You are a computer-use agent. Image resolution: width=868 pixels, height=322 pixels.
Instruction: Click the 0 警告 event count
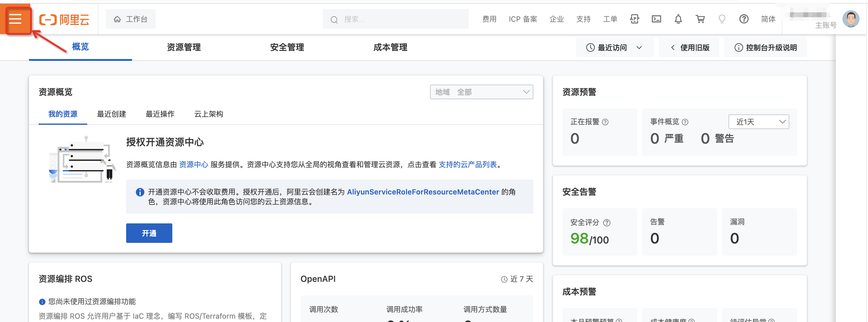pyautogui.click(x=717, y=139)
